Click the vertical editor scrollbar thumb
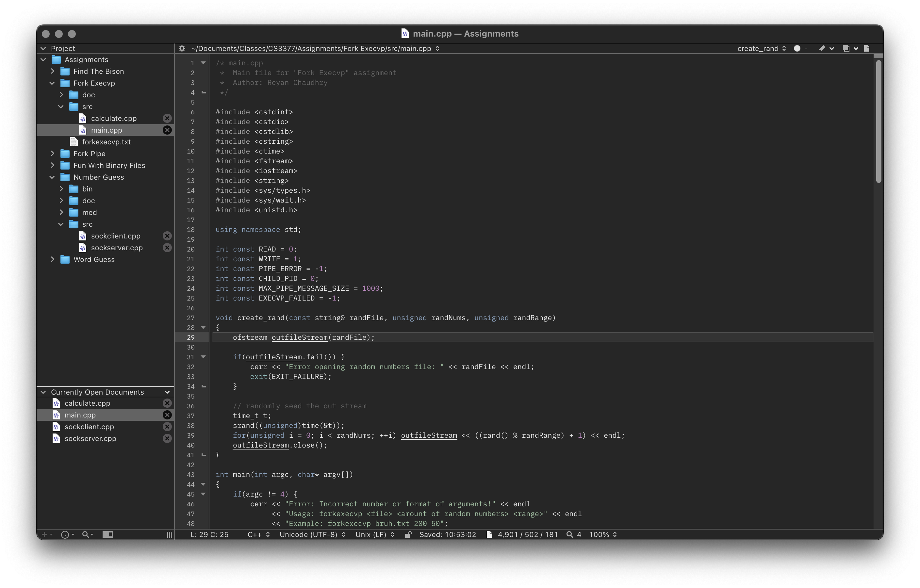The height and width of the screenshot is (588, 920). [x=879, y=122]
